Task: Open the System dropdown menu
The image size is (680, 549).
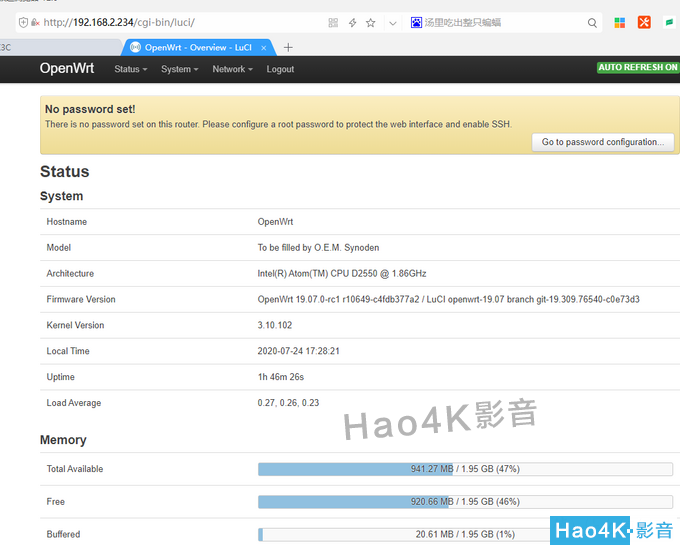Action: (180, 69)
